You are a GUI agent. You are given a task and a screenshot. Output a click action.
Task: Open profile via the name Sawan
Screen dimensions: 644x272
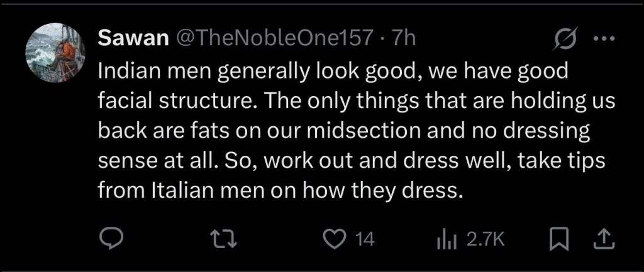133,39
